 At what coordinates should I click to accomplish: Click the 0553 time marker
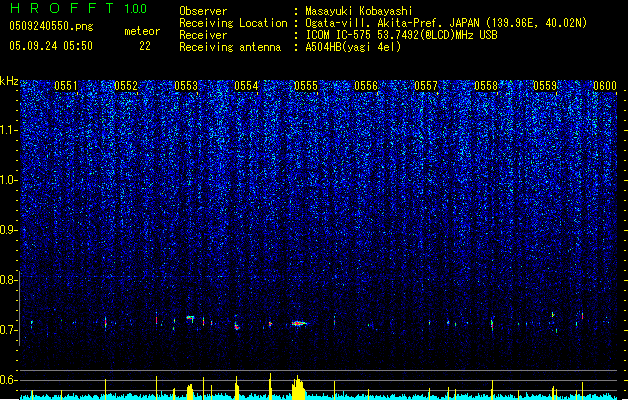click(x=186, y=86)
